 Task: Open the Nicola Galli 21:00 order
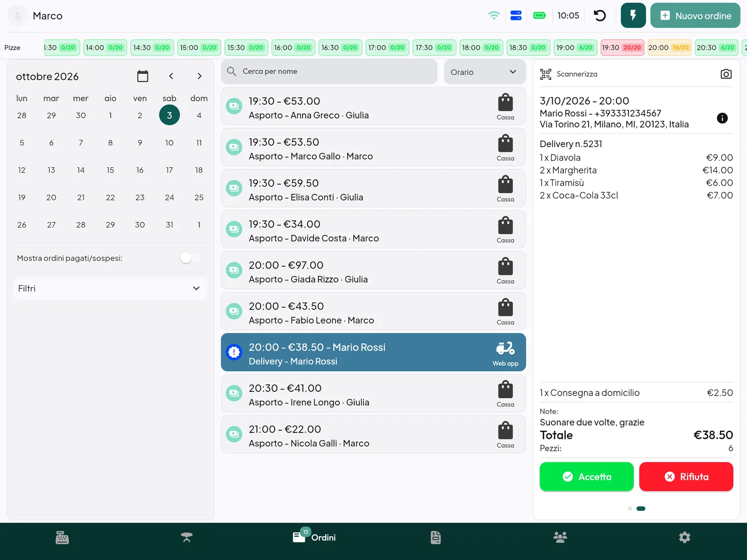pyautogui.click(x=373, y=434)
